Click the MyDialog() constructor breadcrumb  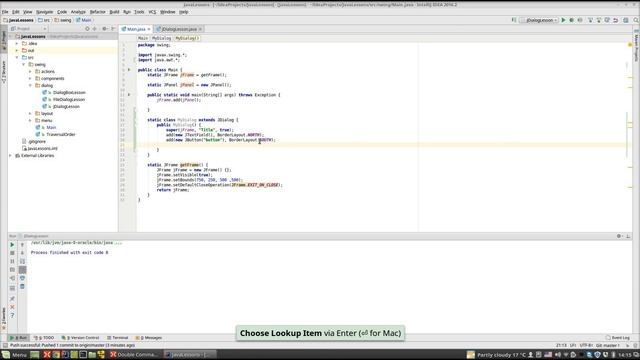(187, 38)
